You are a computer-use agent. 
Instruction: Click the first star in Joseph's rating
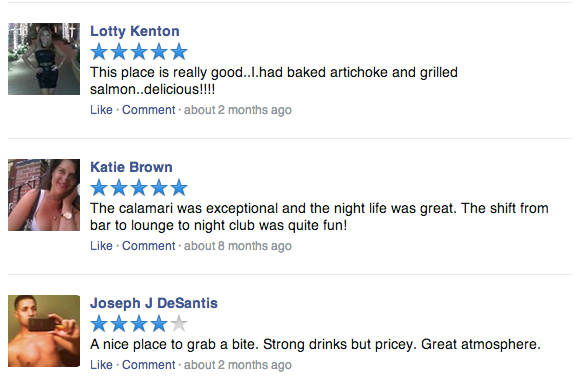(x=99, y=323)
